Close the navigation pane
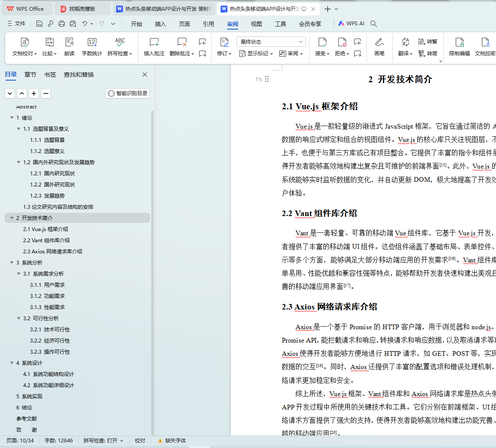The width and height of the screenshot is (496, 448). point(145,75)
